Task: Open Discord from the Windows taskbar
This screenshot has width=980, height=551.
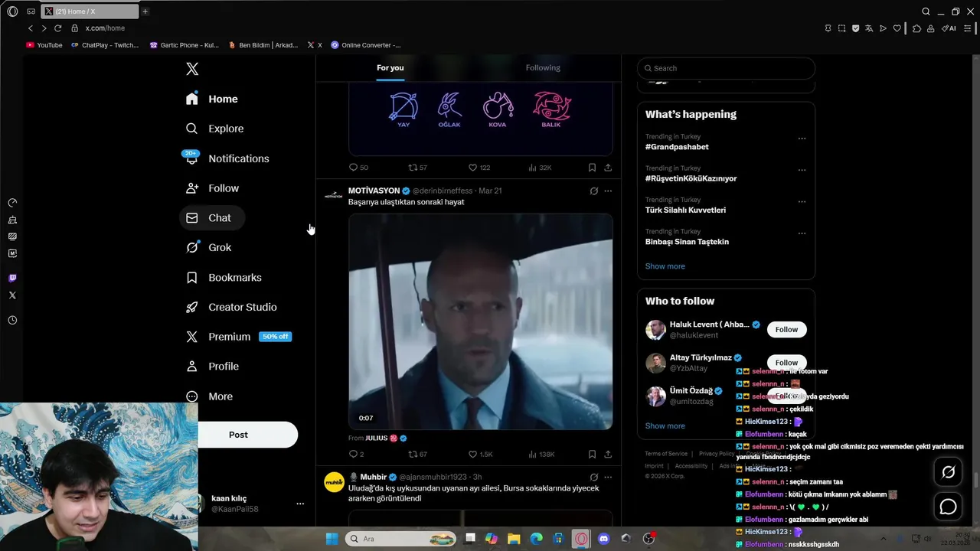Action: (x=603, y=539)
